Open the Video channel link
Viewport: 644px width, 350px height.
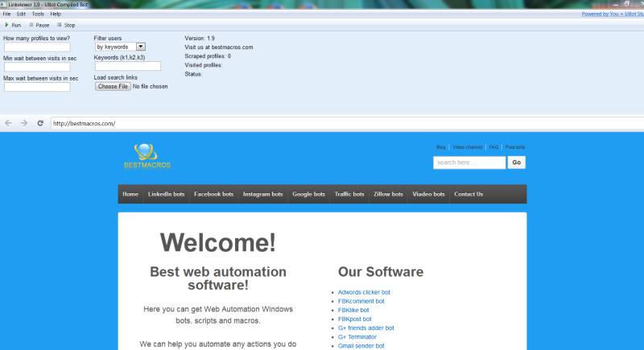tap(468, 147)
